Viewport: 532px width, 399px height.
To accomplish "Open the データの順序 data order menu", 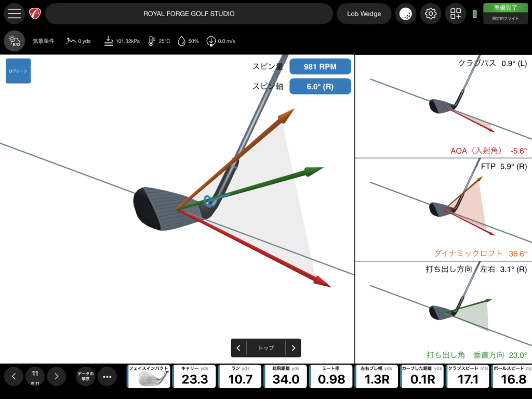I will point(85,377).
